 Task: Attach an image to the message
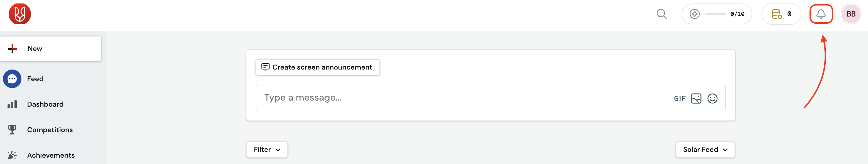[696, 98]
